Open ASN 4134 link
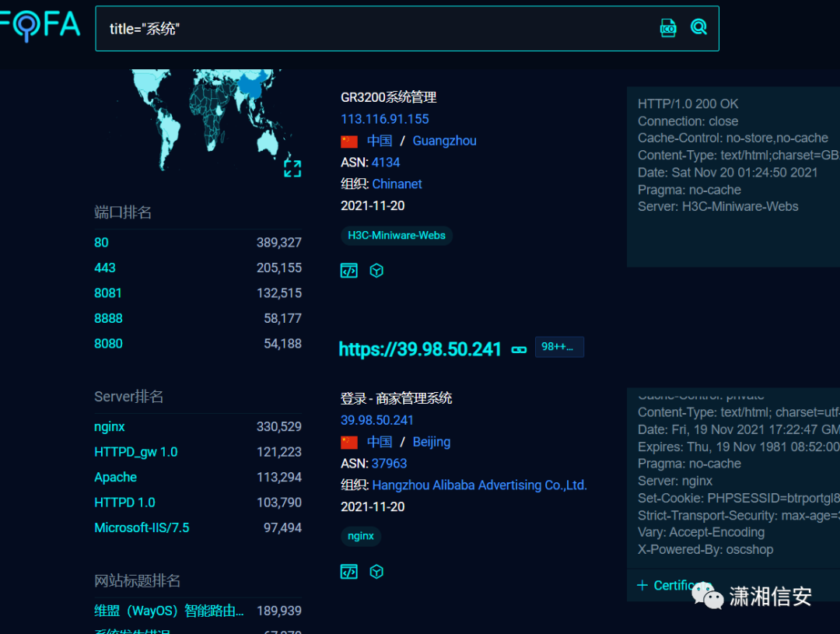Viewport: 840px width, 634px height. click(387, 163)
